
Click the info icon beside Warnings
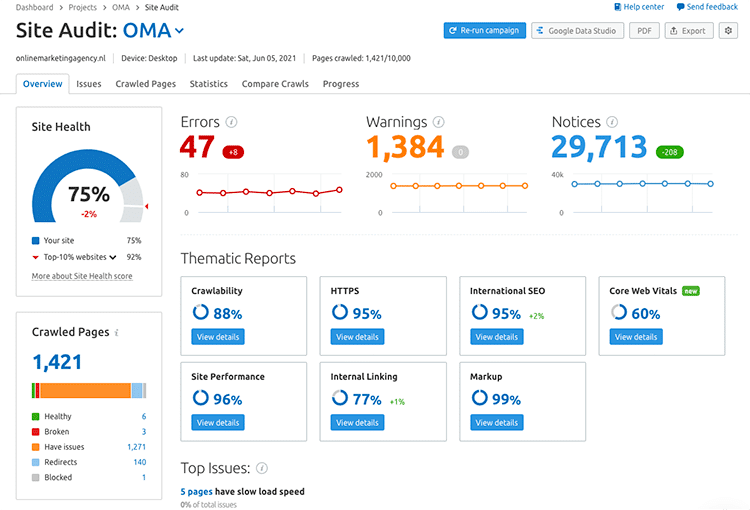(439, 122)
